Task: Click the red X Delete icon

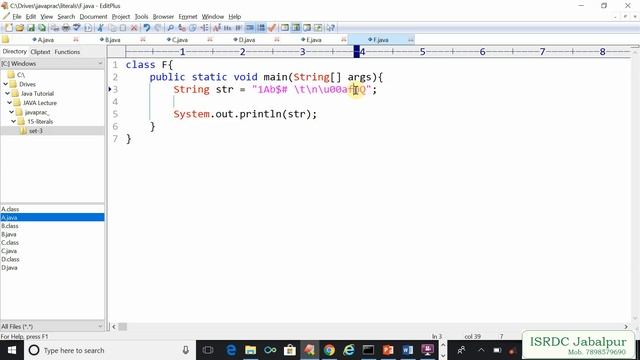Action: pos(134,28)
